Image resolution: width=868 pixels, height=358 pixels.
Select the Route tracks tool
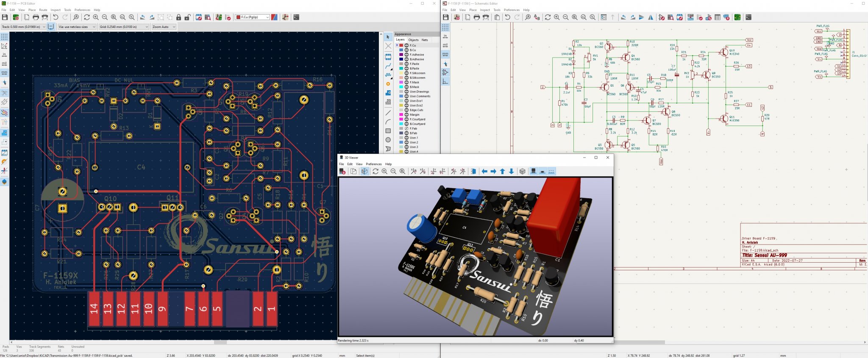[x=388, y=66]
